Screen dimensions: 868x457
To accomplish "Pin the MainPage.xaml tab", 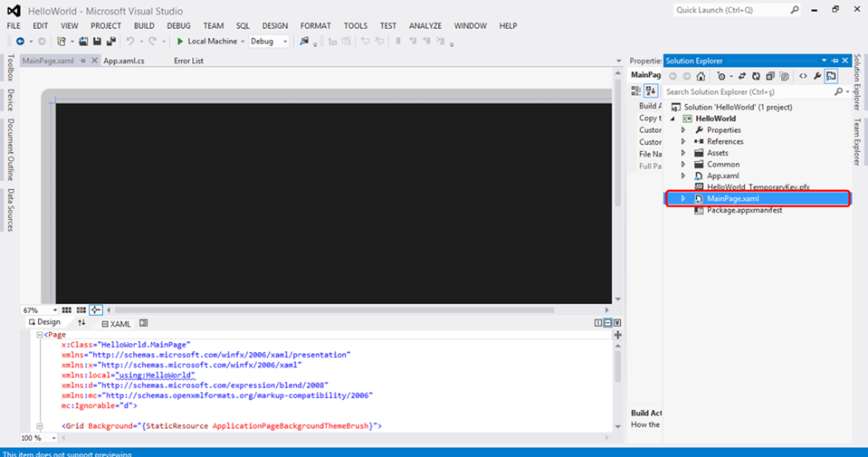I will [83, 61].
